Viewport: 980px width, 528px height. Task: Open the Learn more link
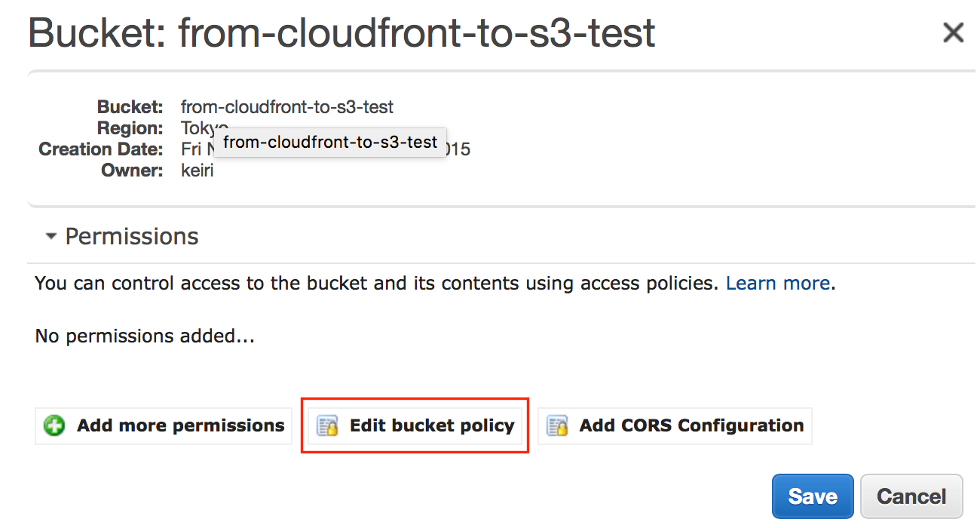coord(777,284)
